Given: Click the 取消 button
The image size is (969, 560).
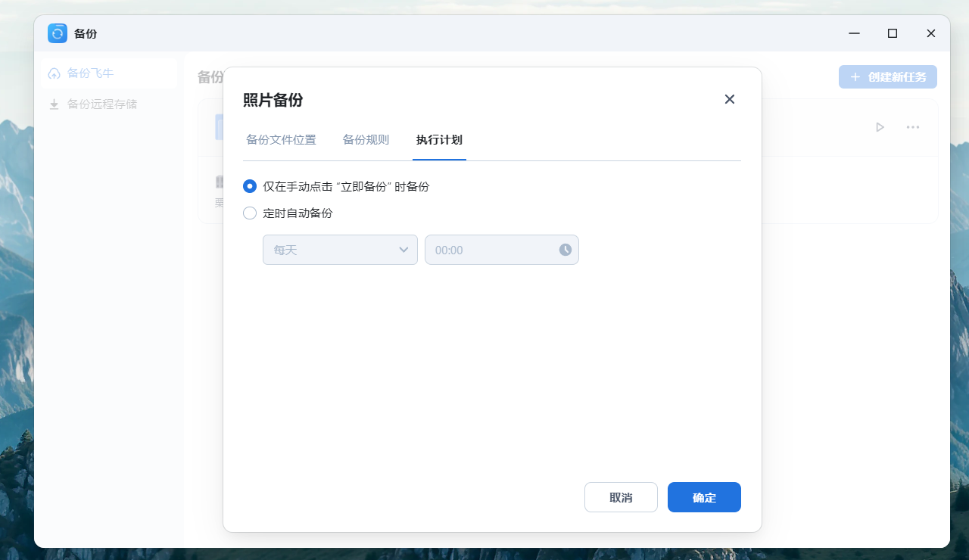Looking at the screenshot, I should (621, 497).
